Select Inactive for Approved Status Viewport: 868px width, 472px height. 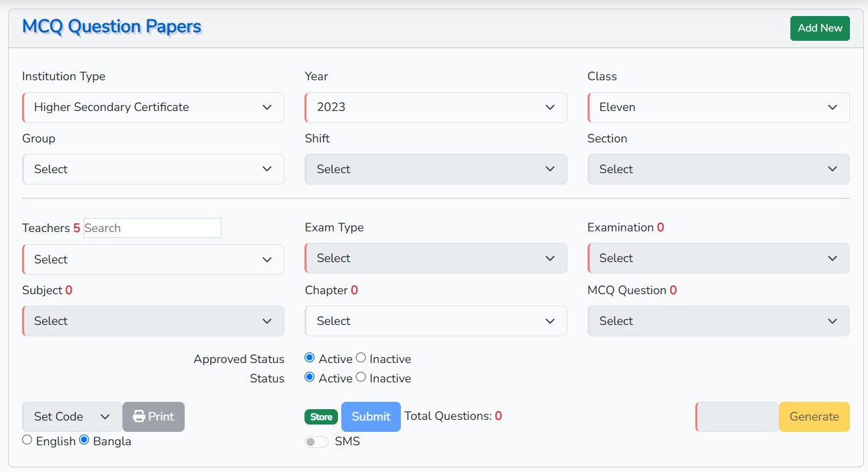pos(361,358)
